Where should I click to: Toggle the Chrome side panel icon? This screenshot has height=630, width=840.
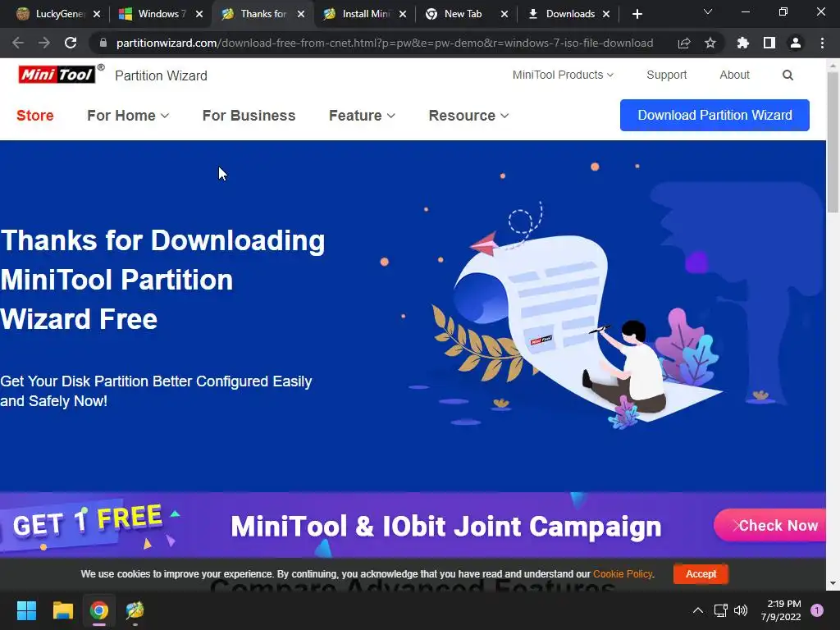click(x=769, y=43)
